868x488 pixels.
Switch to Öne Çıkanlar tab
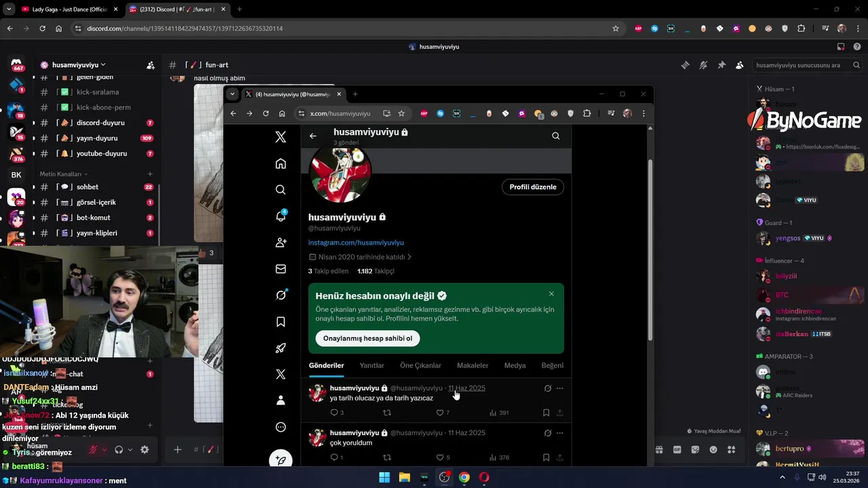(420, 365)
